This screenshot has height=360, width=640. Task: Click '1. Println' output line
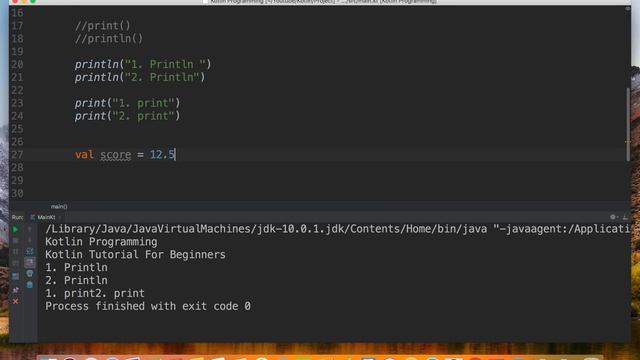point(76,268)
